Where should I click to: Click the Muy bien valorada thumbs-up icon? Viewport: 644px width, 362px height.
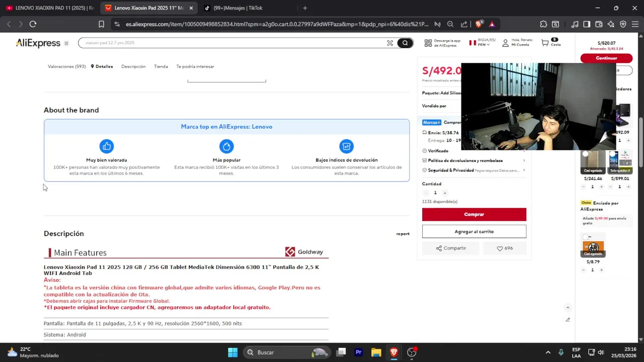[107, 146]
